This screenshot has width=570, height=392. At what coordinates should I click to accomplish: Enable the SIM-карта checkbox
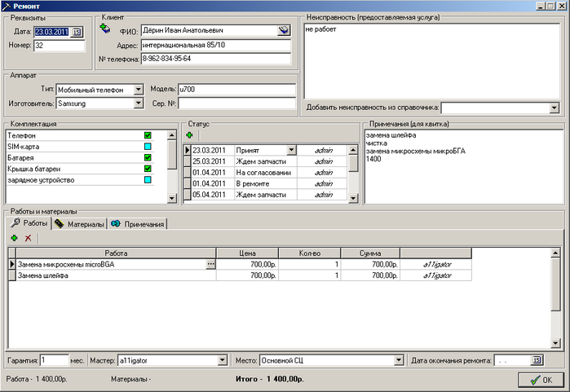coord(148,147)
